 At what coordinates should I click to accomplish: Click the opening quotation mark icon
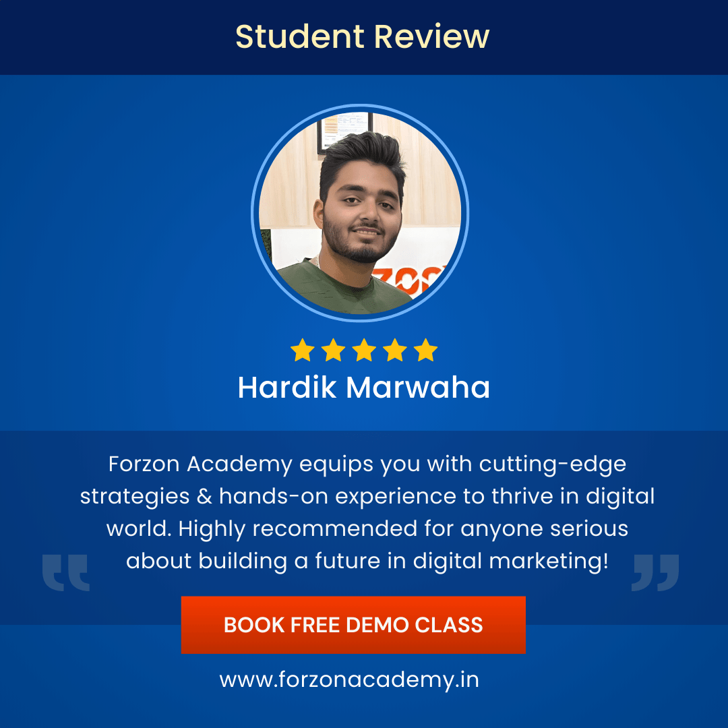[x=65, y=572]
